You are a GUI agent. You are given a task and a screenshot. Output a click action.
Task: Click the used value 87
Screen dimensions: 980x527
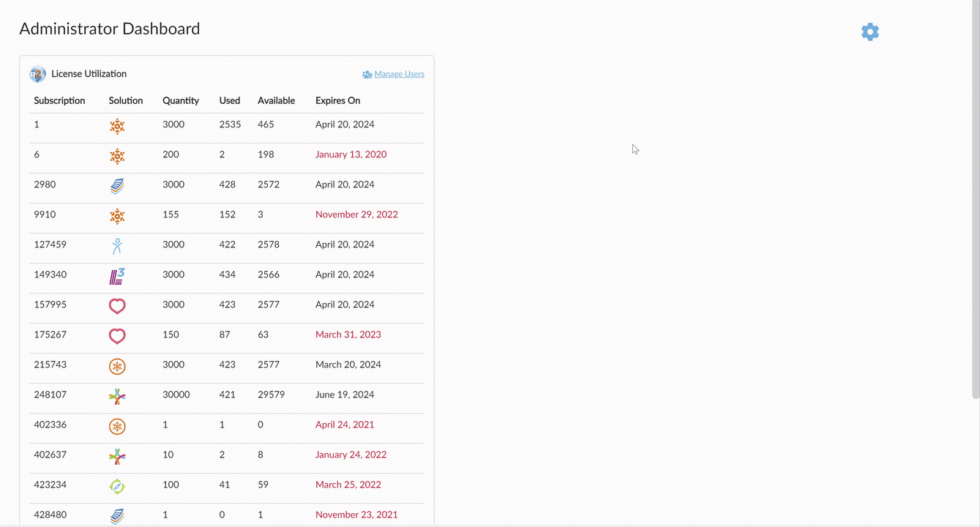225,334
